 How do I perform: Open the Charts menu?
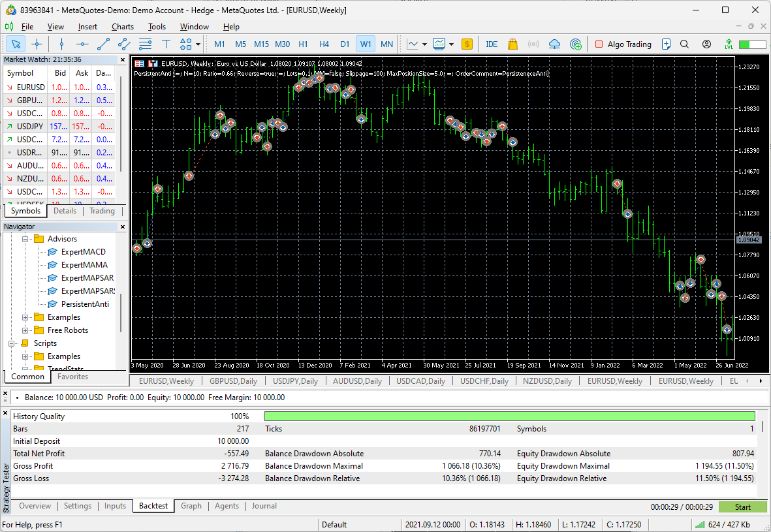(122, 27)
